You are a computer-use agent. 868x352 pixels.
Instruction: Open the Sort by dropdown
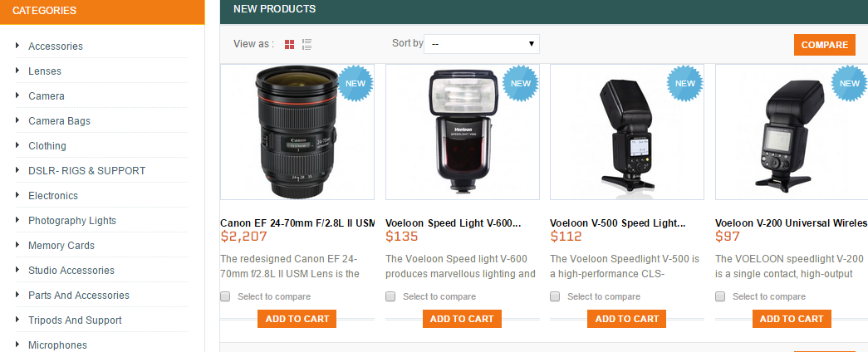482,44
